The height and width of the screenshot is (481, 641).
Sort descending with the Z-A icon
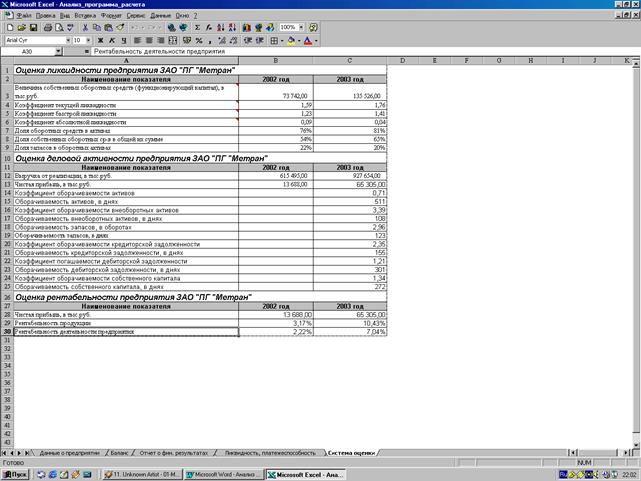232,27
